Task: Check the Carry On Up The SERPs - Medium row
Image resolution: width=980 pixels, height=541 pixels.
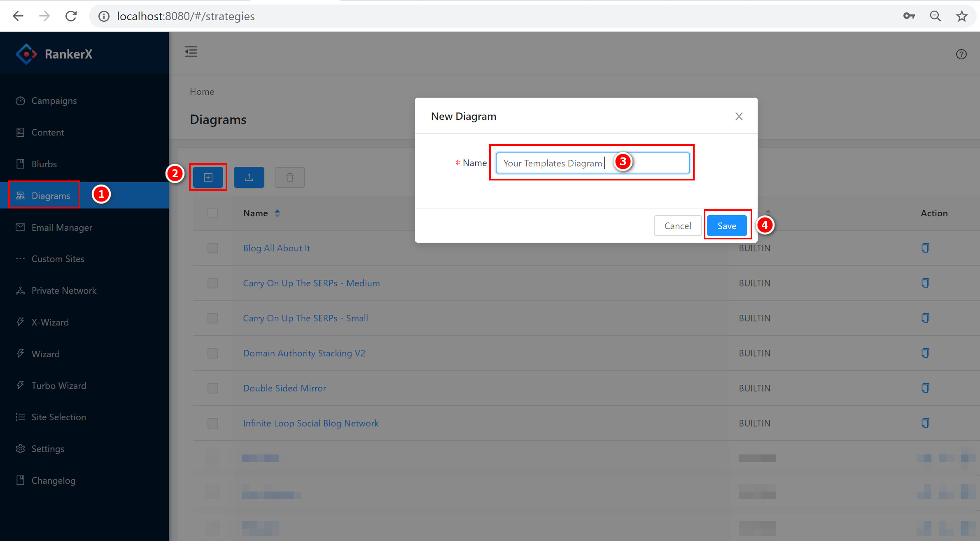Action: pyautogui.click(x=213, y=283)
